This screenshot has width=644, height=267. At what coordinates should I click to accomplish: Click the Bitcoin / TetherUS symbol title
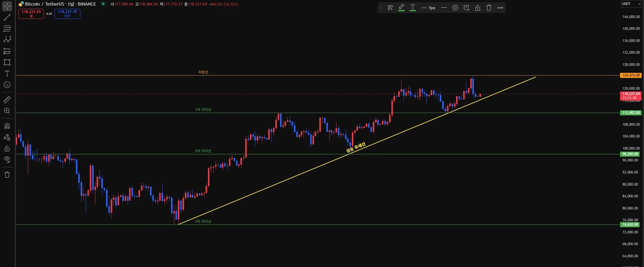coord(60,4)
